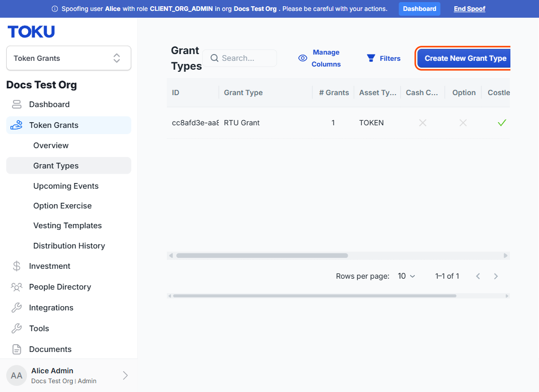Screen dimensions: 539x392
Task: Click Dashboard button in top banner
Action: click(x=419, y=9)
